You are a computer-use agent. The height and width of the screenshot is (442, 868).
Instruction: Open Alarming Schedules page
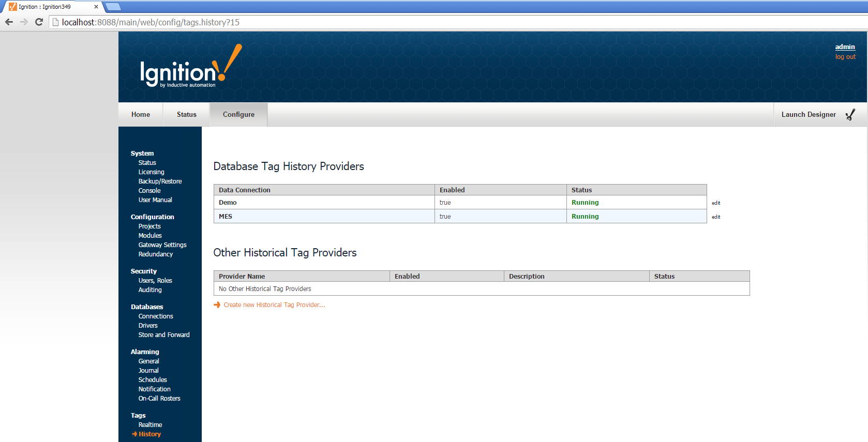(153, 380)
